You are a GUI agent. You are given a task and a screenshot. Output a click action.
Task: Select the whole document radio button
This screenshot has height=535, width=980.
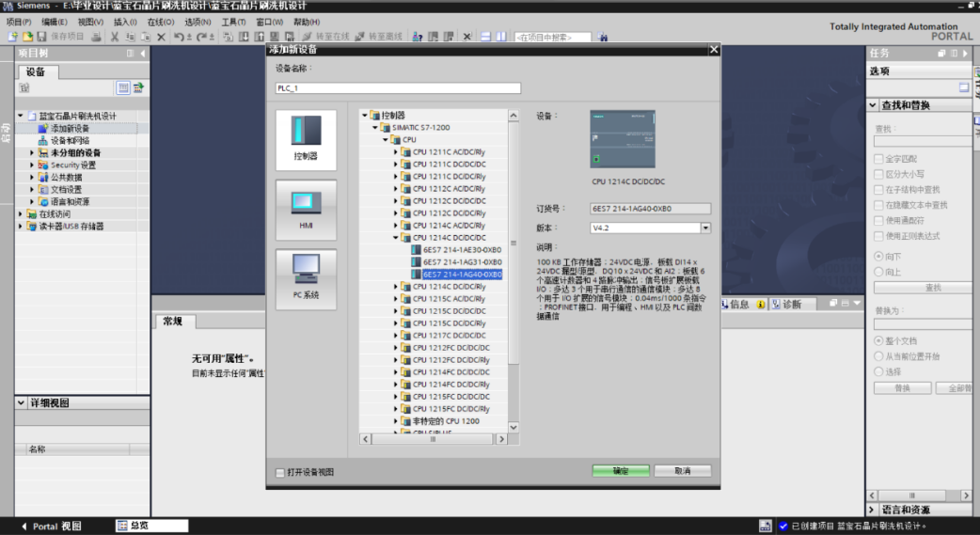(x=878, y=340)
